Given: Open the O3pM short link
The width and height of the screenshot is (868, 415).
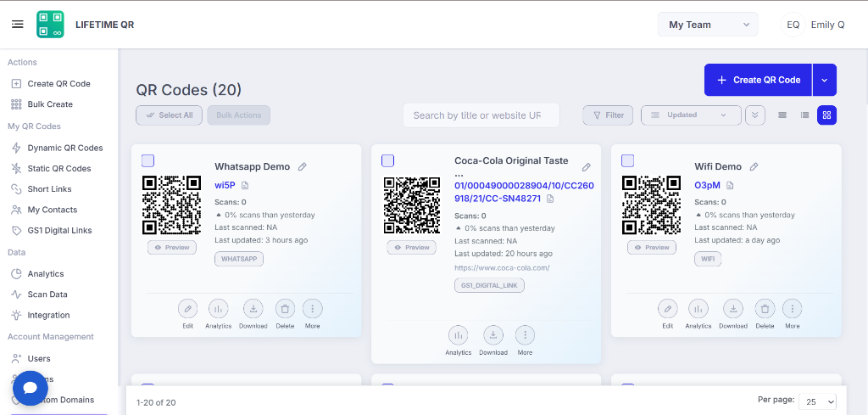Looking at the screenshot, I should pos(707,185).
